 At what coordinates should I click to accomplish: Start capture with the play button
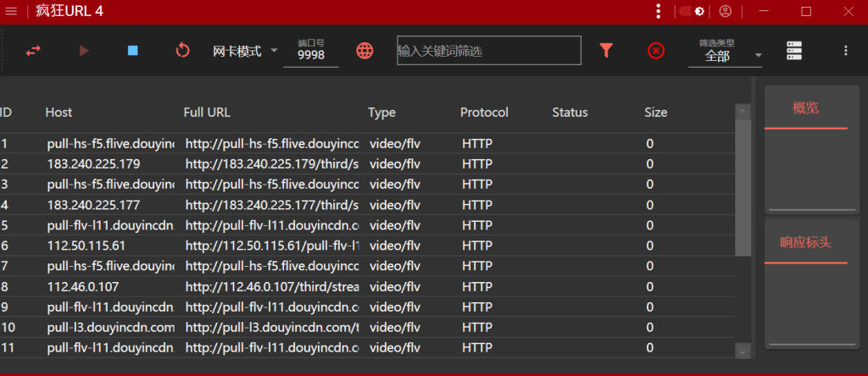tap(84, 51)
